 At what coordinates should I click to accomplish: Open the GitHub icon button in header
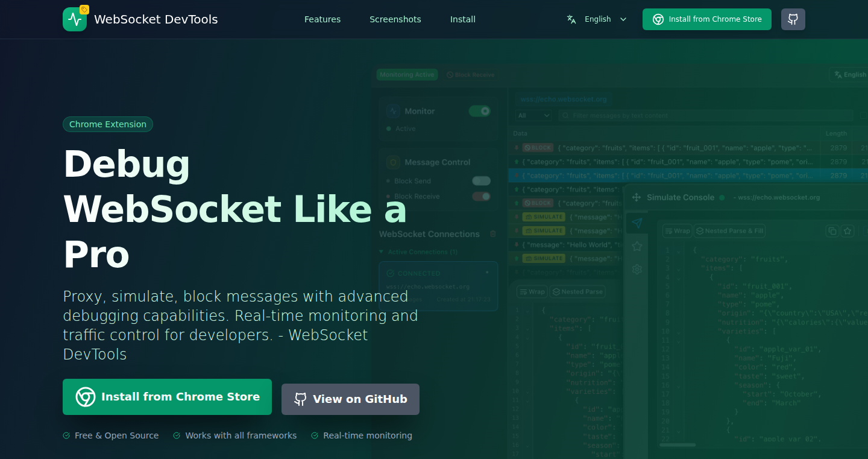click(x=793, y=19)
